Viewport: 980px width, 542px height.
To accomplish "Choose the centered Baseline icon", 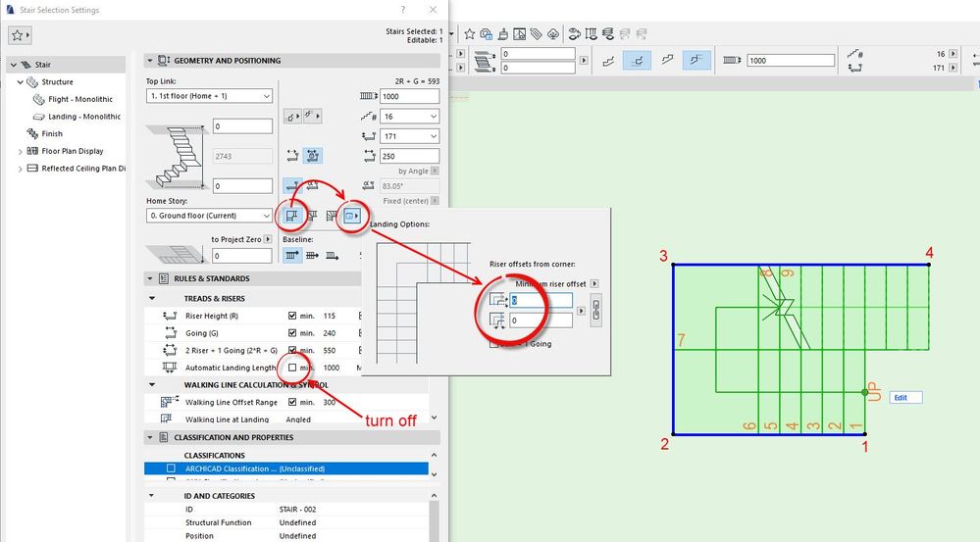I will (x=312, y=256).
